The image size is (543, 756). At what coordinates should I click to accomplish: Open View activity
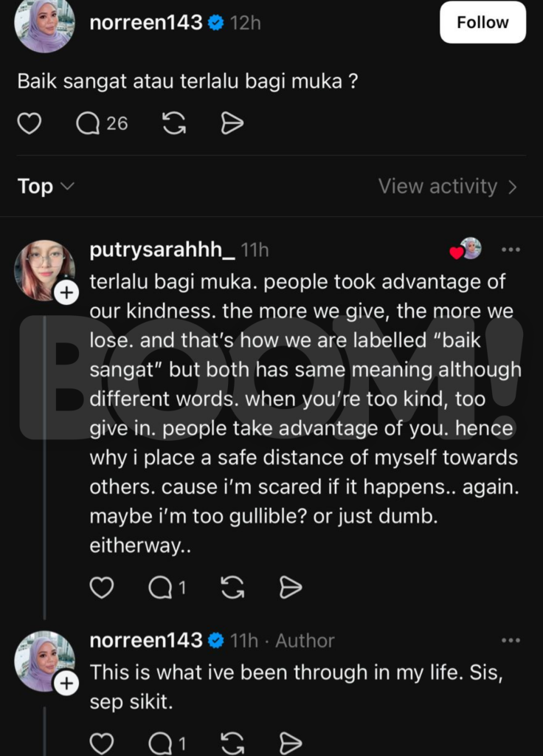point(448,187)
